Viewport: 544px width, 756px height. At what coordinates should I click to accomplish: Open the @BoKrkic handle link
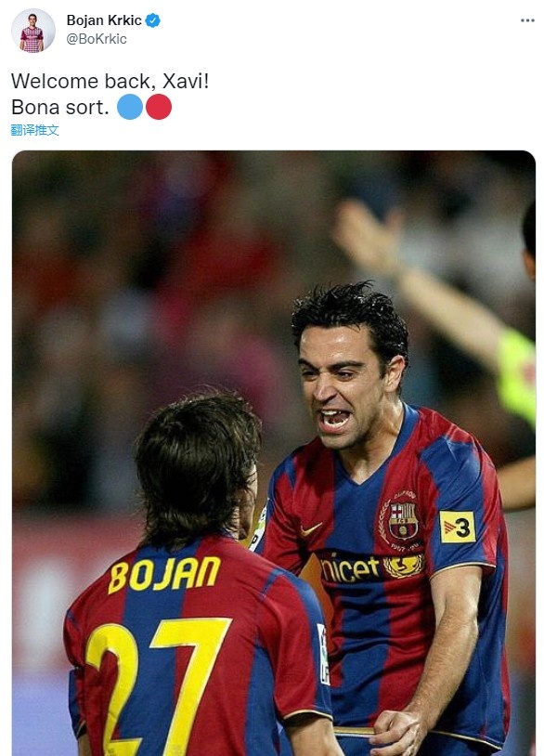click(97, 39)
